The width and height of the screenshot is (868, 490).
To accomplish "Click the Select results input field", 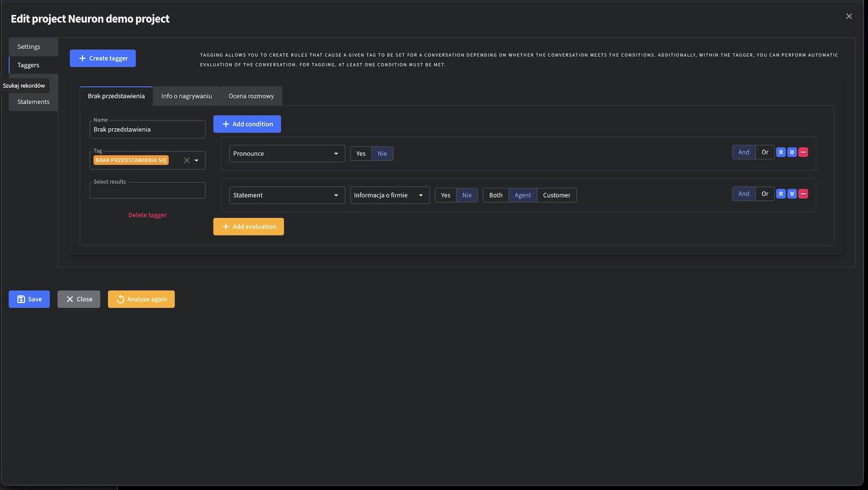I will [148, 191].
